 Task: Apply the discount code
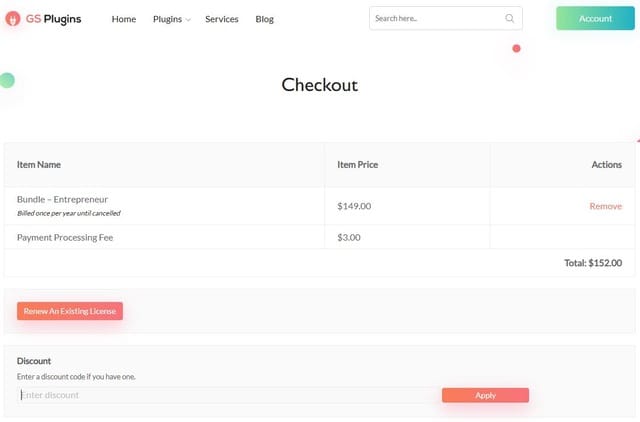(485, 395)
